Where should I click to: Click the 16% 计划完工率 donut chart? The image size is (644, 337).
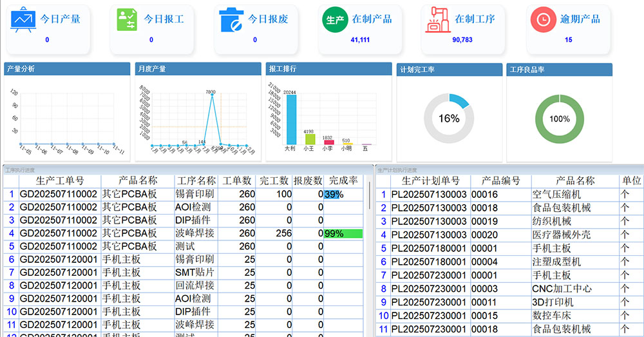449,119
